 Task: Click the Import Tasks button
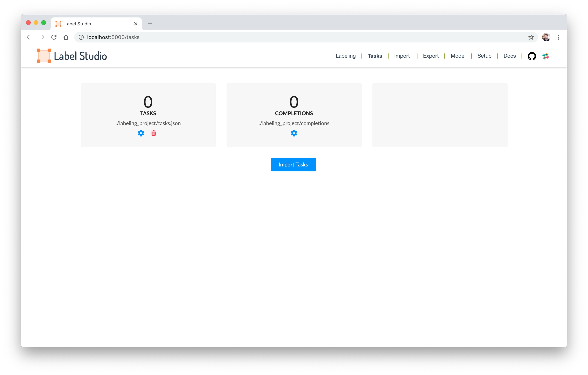point(293,165)
